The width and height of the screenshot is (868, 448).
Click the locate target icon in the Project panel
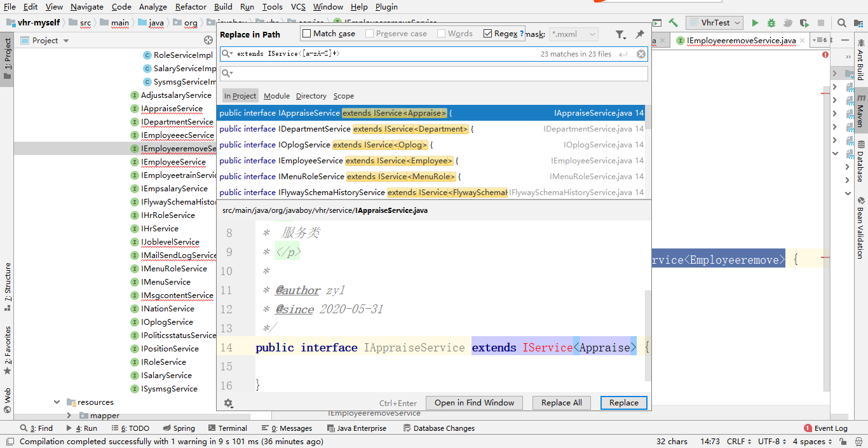click(208, 40)
